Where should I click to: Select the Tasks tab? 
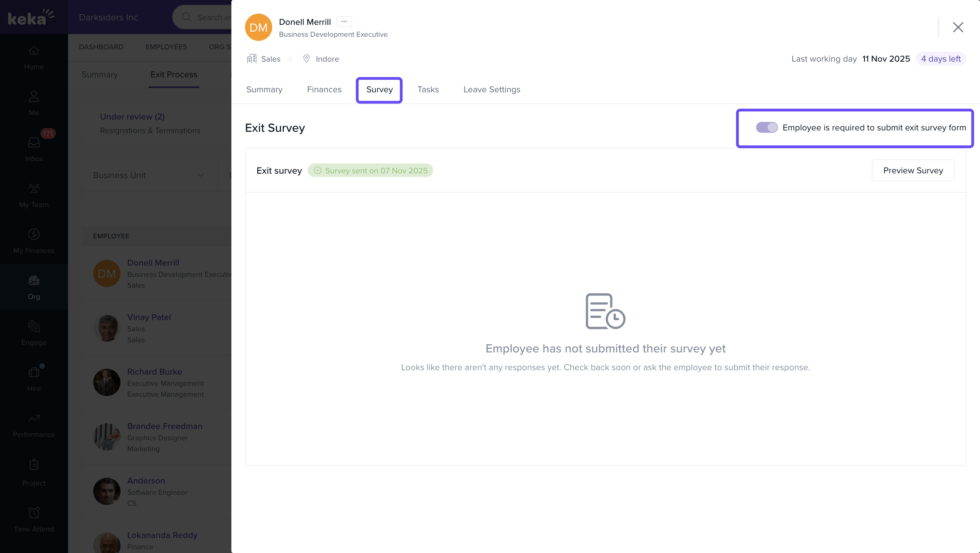428,90
